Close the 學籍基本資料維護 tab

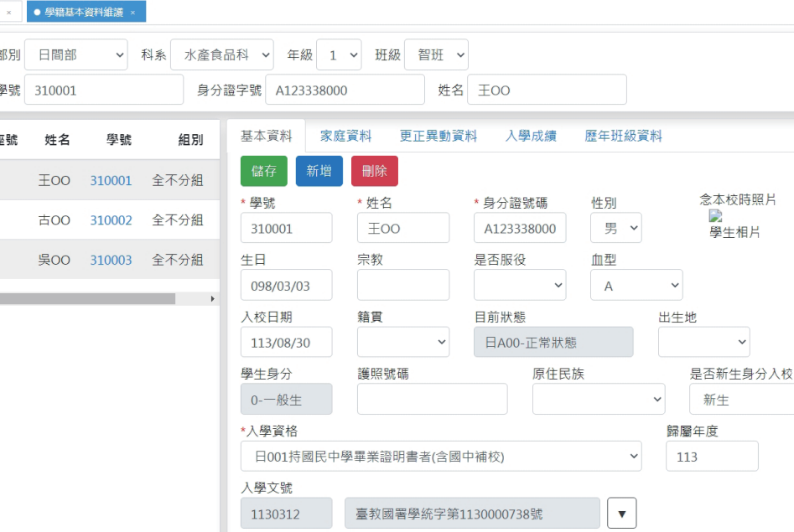pyautogui.click(x=132, y=13)
